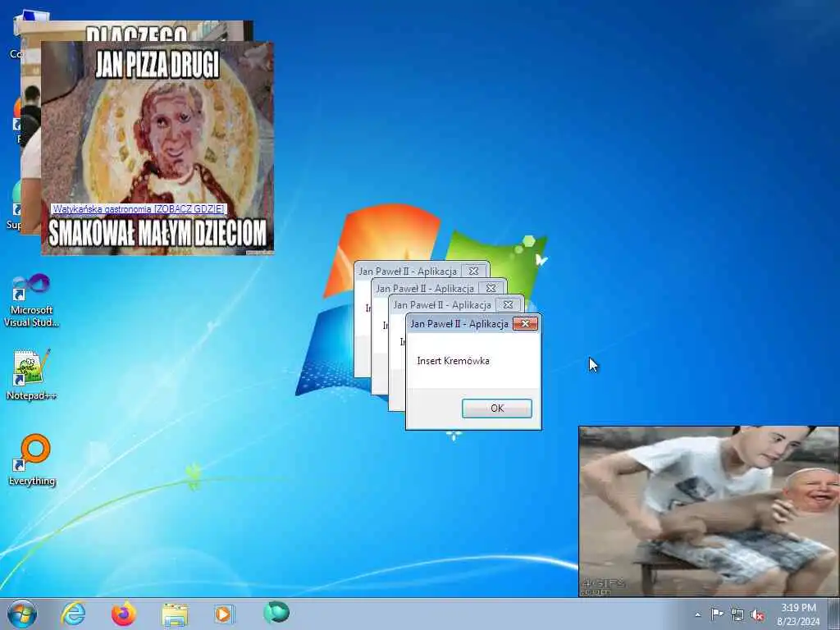The height and width of the screenshot is (630, 840).
Task: Click the muted volume tray icon
Action: [x=757, y=614]
